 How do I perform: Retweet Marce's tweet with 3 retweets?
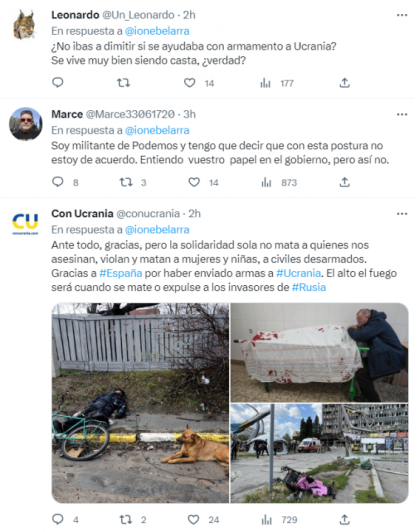[x=126, y=182]
